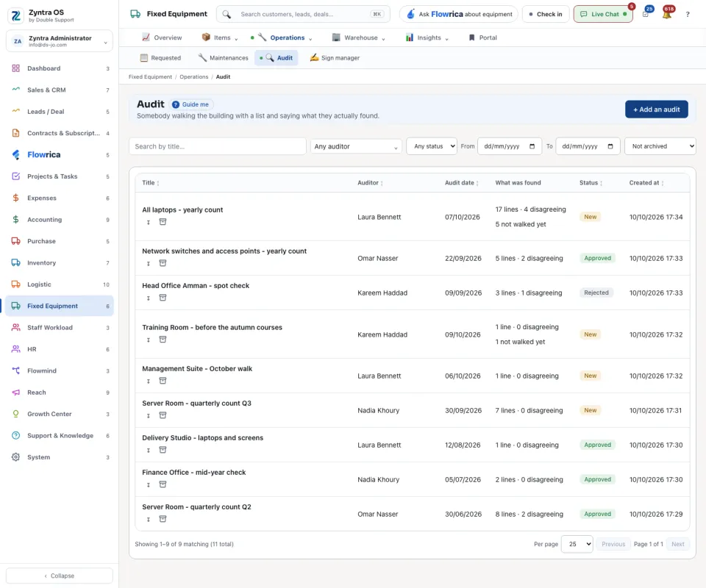
Task: Open the Requested sub-tab
Action: coord(161,58)
